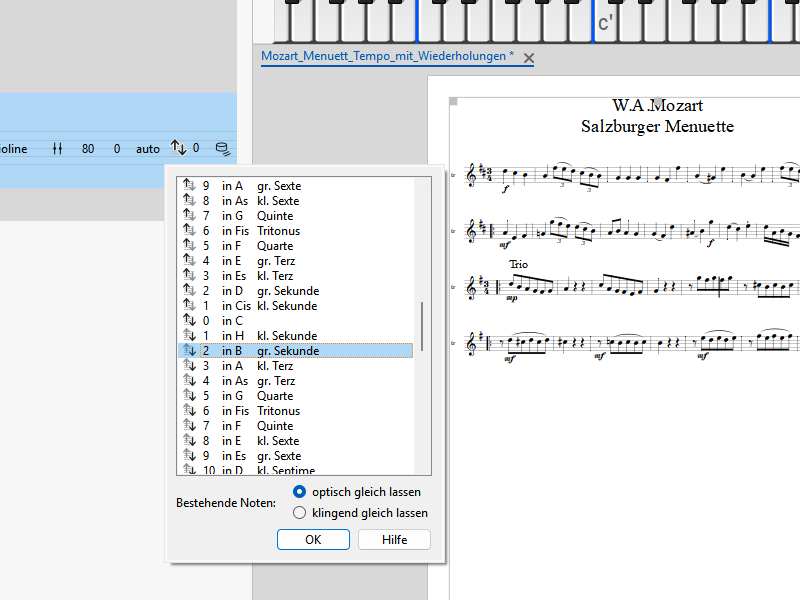Select '5 in G Quarte' entry

point(296,396)
